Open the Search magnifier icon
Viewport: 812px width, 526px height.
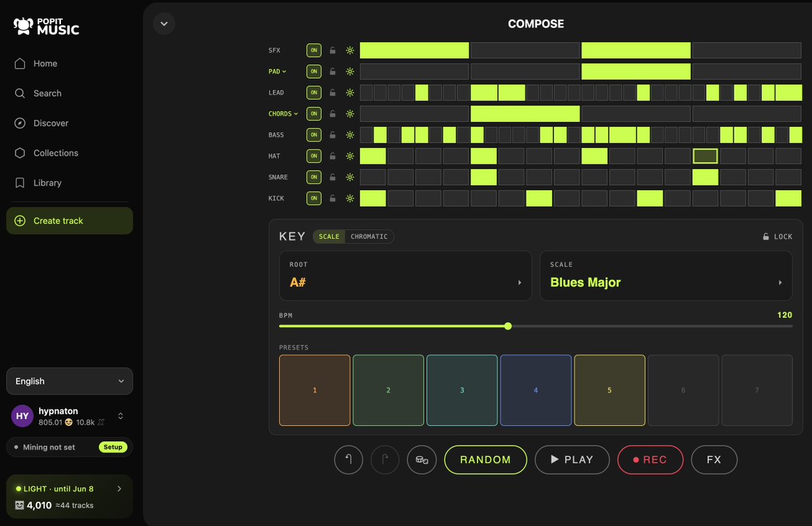pos(20,93)
